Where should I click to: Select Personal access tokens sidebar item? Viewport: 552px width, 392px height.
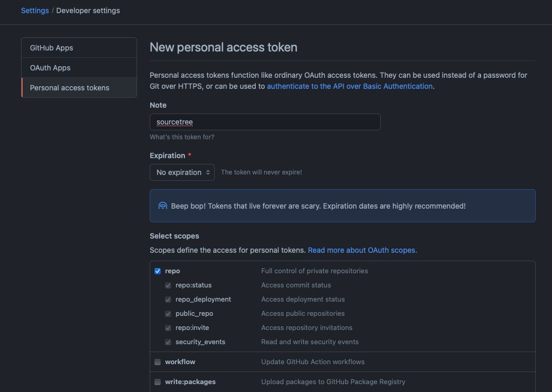[79, 88]
